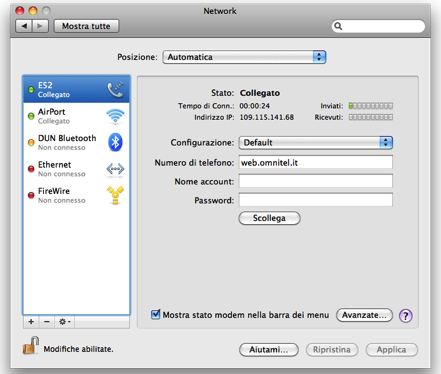The image size is (441, 374).
Task: Open the Configurazione dropdown
Action: (x=316, y=143)
